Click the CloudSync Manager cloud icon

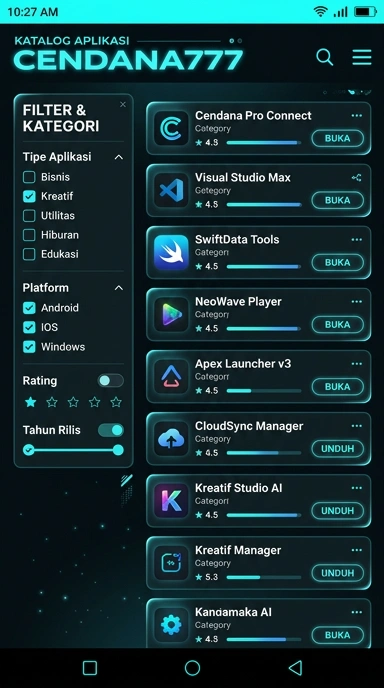(x=171, y=438)
